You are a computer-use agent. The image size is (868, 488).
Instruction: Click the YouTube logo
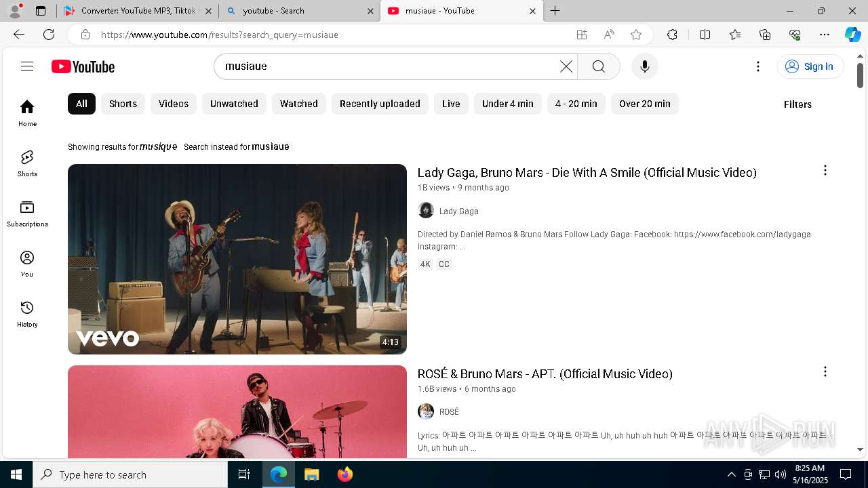click(x=83, y=66)
